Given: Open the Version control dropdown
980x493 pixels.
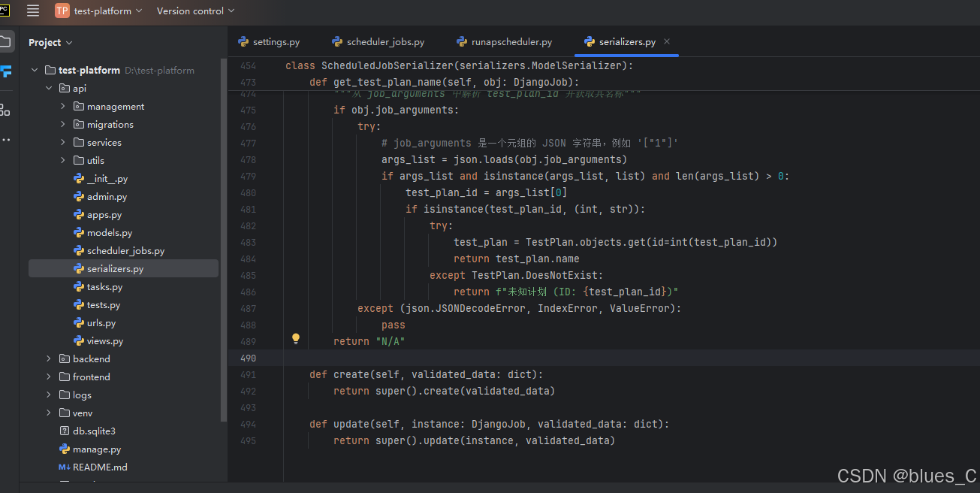Looking at the screenshot, I should (195, 11).
